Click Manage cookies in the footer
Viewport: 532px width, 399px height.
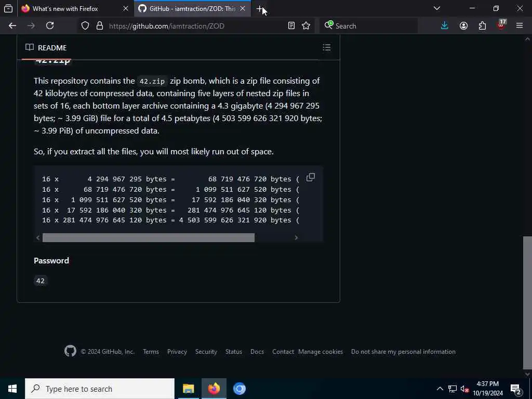point(321,352)
